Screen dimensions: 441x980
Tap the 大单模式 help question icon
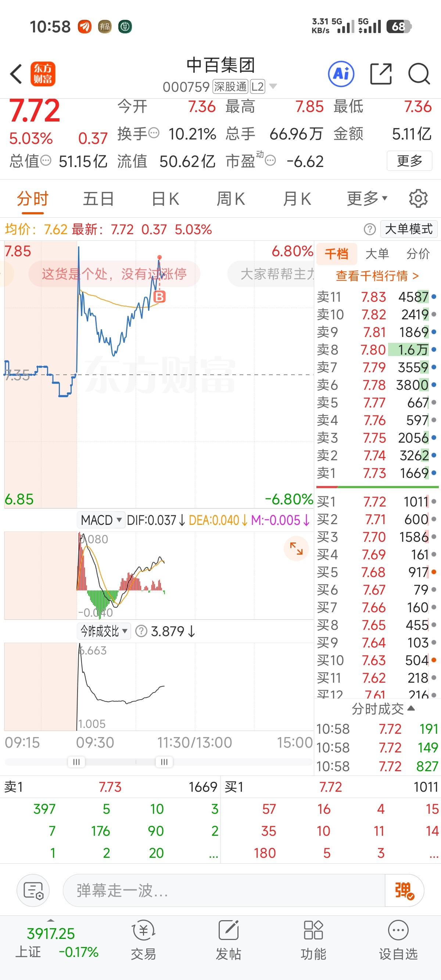coord(369,229)
